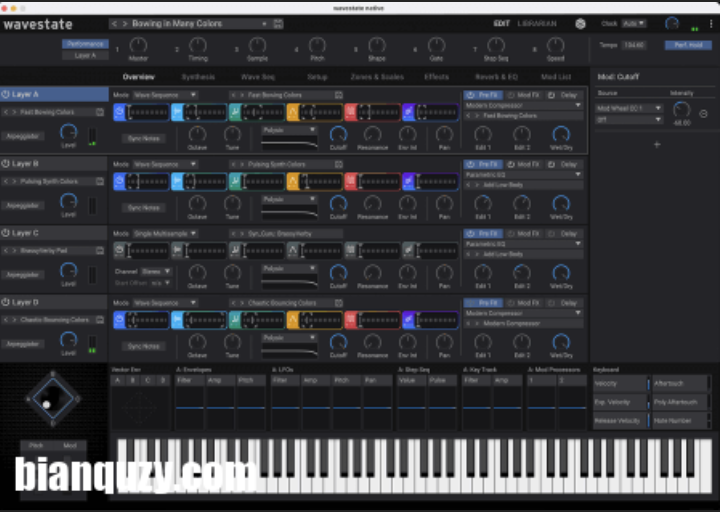Image resolution: width=720 pixels, height=512 pixels.
Task: Open Layer A Arpeggiator
Action: click(x=22, y=136)
